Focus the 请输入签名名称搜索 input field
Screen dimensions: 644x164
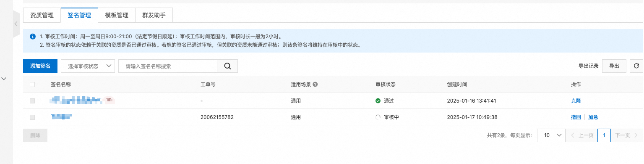pyautogui.click(x=168, y=66)
